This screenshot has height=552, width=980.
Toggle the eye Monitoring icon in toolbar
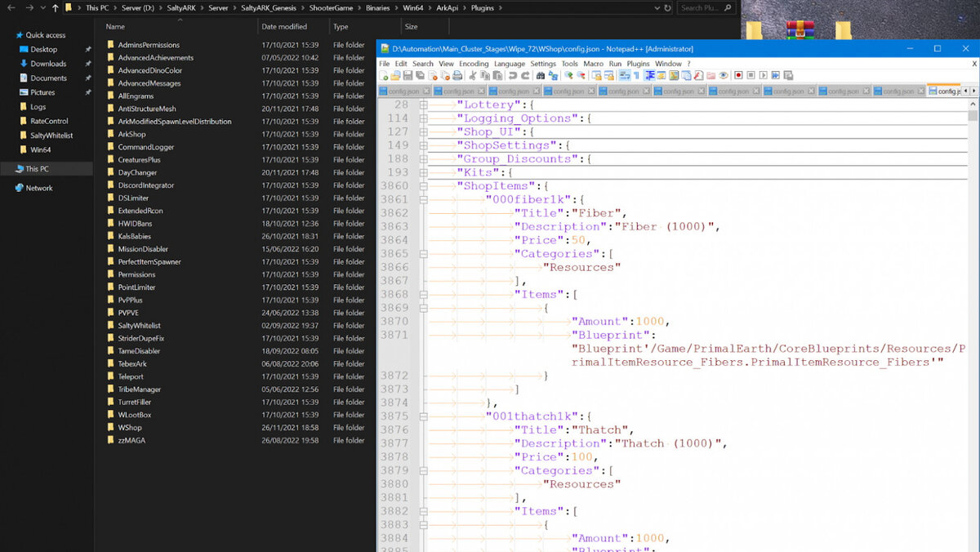pyautogui.click(x=724, y=75)
